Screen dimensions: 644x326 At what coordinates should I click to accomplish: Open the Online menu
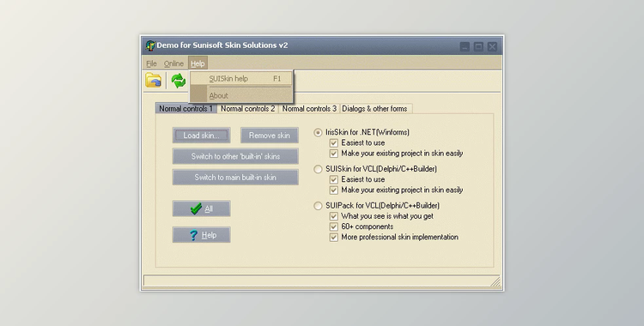(173, 63)
